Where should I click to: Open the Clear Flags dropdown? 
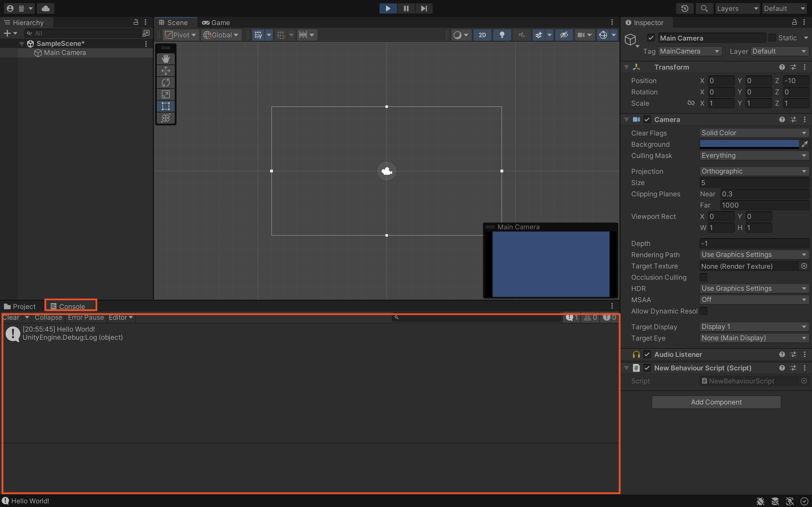pyautogui.click(x=754, y=133)
